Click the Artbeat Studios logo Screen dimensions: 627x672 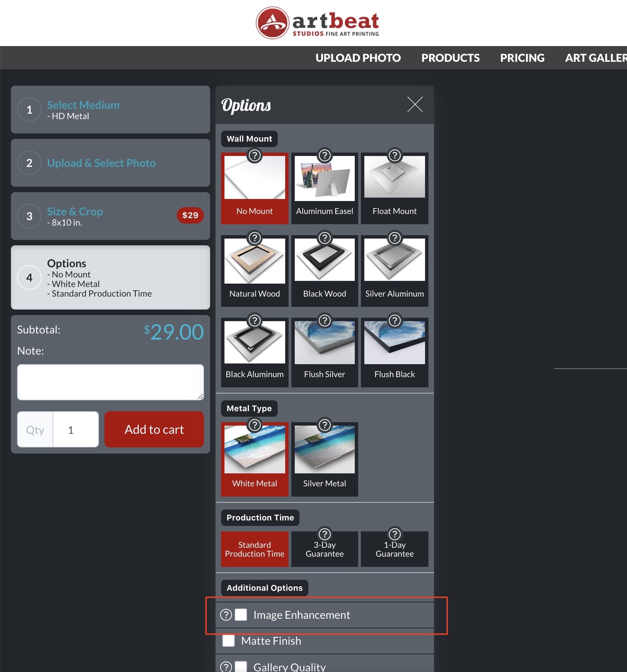317,23
